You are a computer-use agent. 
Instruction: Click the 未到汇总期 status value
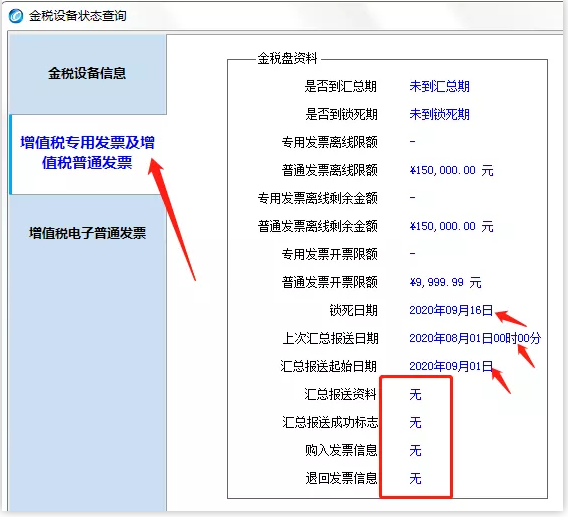click(439, 86)
